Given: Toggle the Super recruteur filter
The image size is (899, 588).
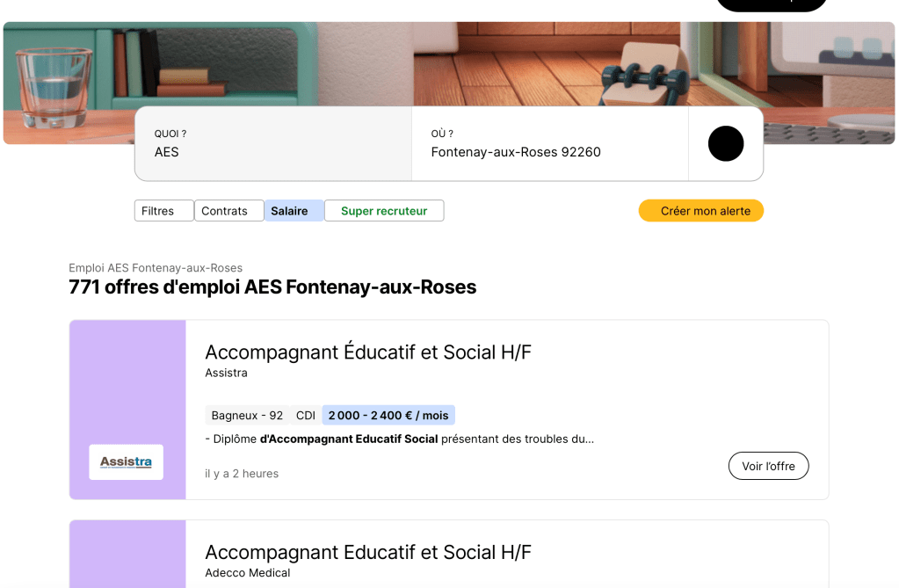Looking at the screenshot, I should click(384, 211).
